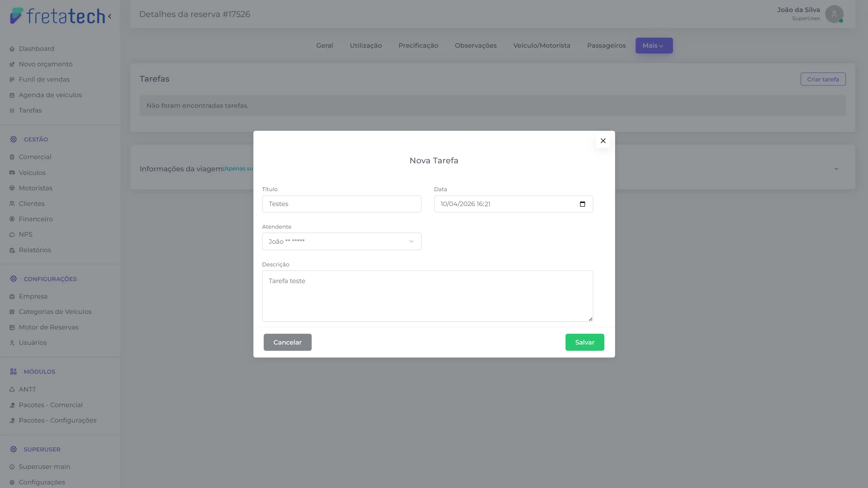Viewport: 868px width, 488px height.
Task: Click the João da Silva user name
Action: tap(799, 10)
